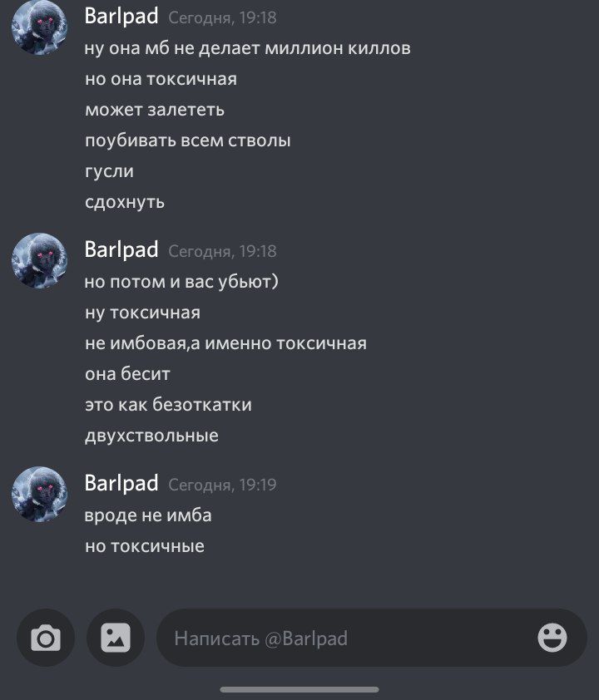Open the camera icon button
This screenshot has height=700, width=599.
[x=46, y=638]
